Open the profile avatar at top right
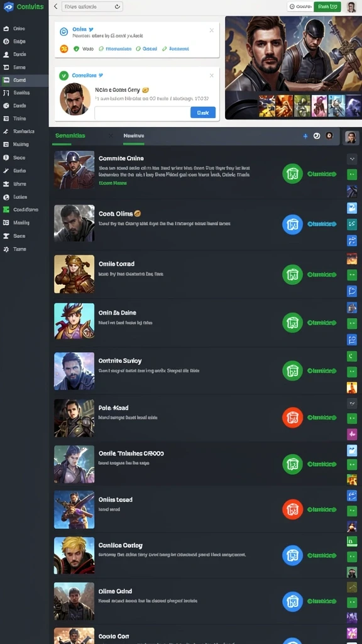 point(351,6)
